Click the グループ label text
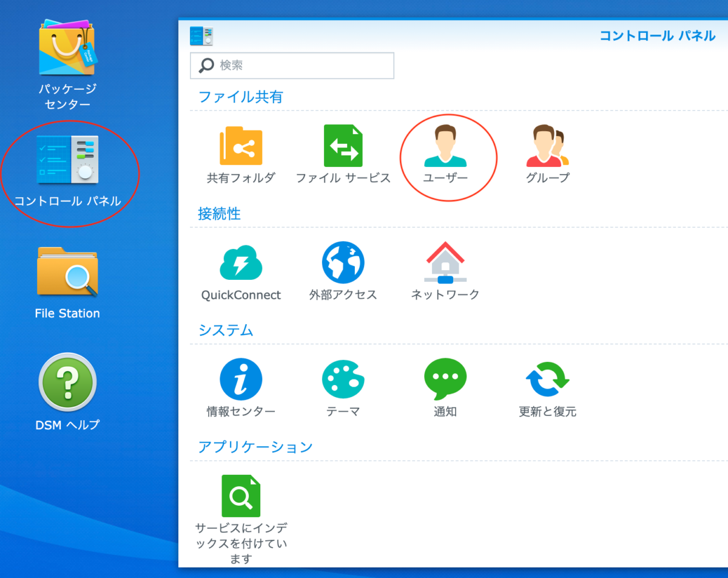Image resolution: width=728 pixels, height=578 pixels. point(548,178)
